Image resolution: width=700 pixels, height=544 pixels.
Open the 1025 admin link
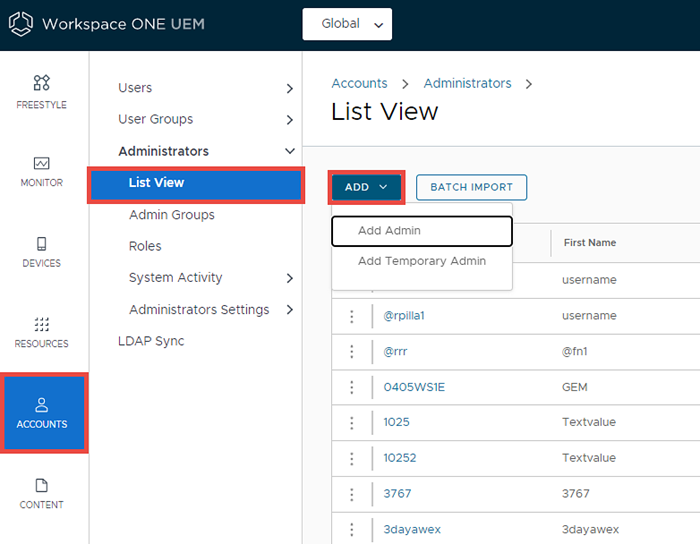pos(396,422)
